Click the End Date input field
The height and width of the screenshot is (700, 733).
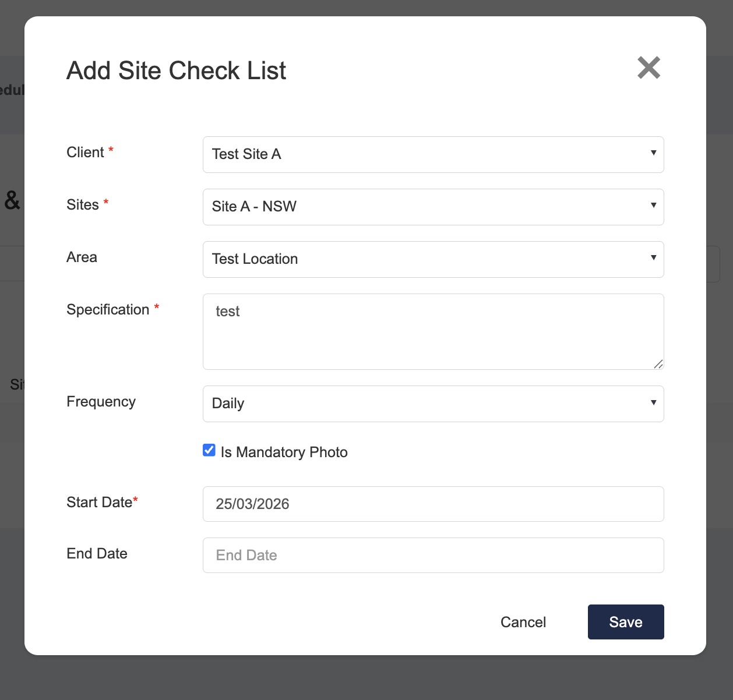pos(432,555)
